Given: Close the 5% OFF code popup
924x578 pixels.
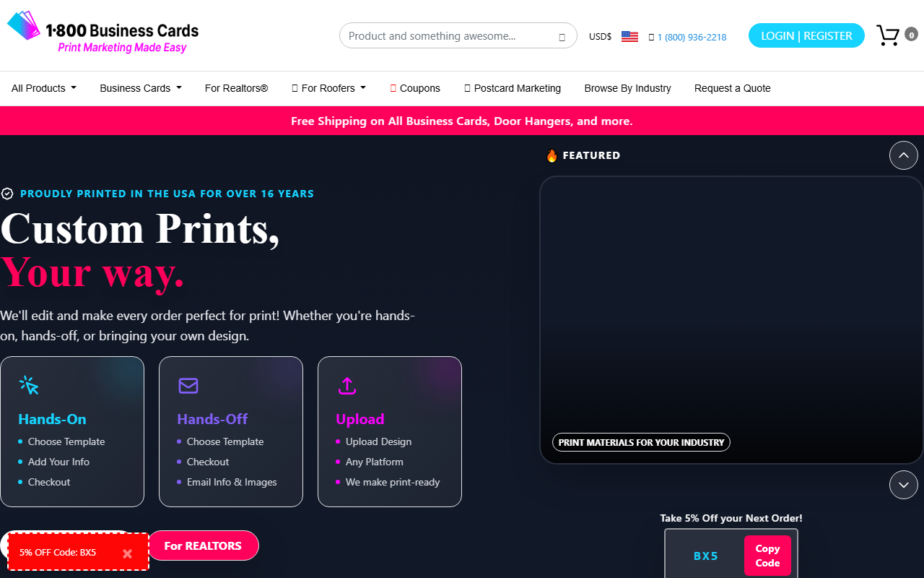Looking at the screenshot, I should tap(127, 553).
